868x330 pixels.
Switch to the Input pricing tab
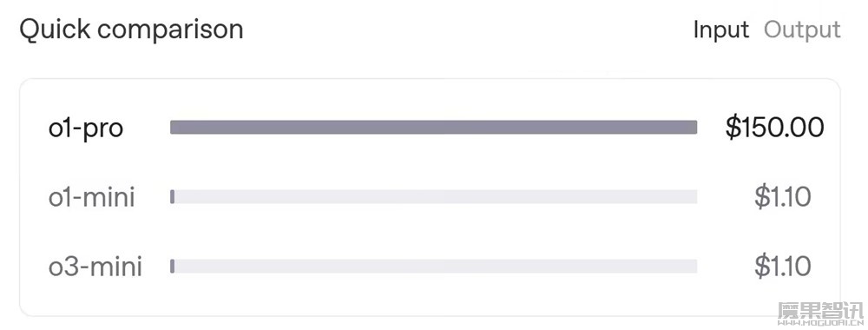point(720,30)
